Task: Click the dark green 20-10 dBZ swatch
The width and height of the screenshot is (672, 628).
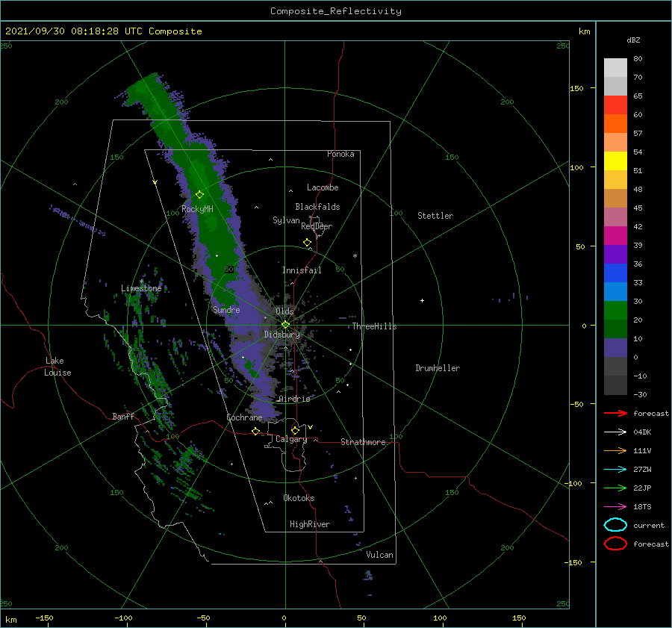Action: pyautogui.click(x=615, y=329)
